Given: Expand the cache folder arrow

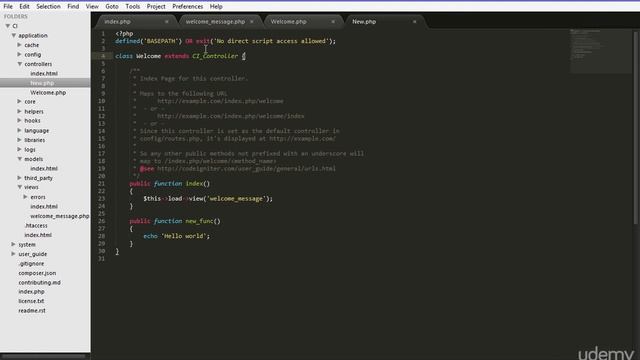Looking at the screenshot, I should pyautogui.click(x=19, y=45).
